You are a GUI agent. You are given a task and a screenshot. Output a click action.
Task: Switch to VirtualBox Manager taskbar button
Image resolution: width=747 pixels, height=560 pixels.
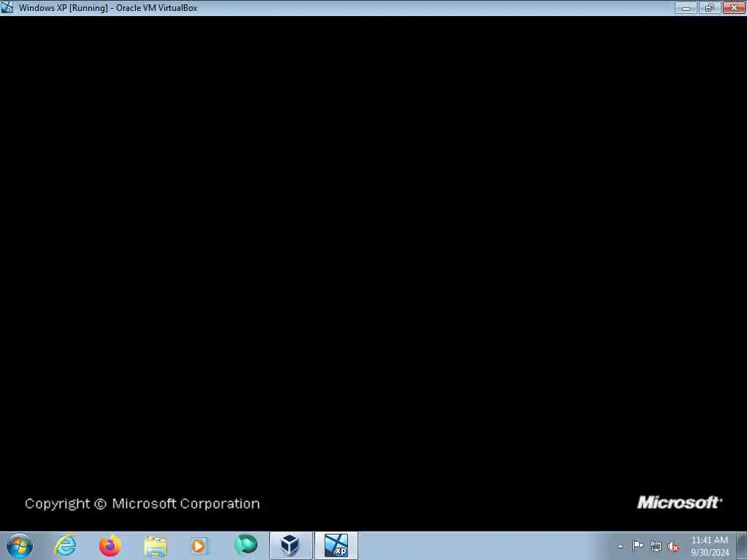click(x=290, y=545)
